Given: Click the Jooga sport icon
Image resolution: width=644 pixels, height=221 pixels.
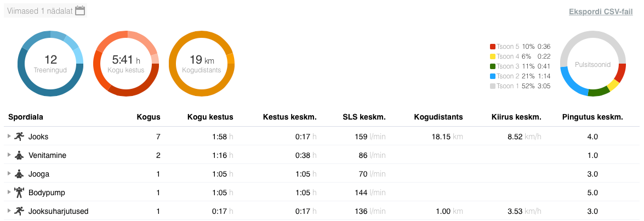Looking at the screenshot, I should [x=20, y=174].
